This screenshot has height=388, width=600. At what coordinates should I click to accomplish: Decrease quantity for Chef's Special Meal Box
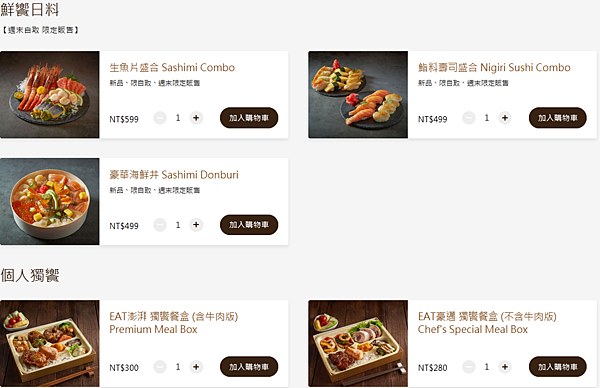pyautogui.click(x=469, y=367)
